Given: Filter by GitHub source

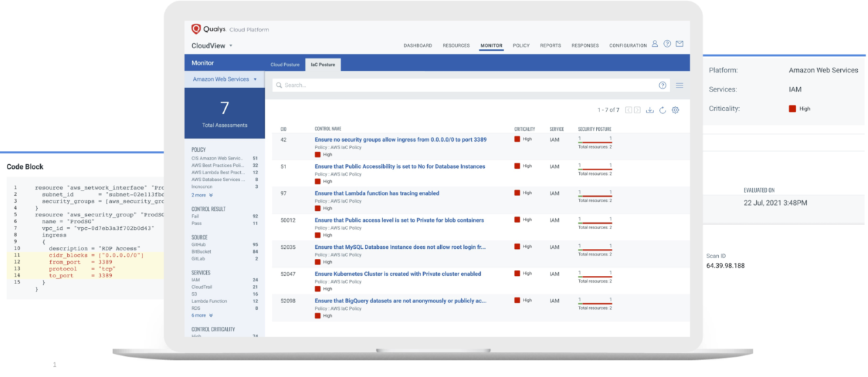Looking at the screenshot, I should pos(199,244).
